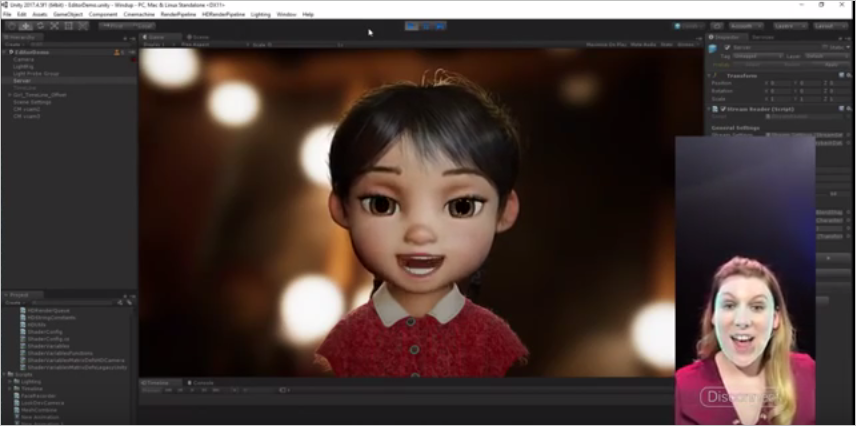This screenshot has width=856, height=426.
Task: Open the Component menu
Action: point(103,14)
